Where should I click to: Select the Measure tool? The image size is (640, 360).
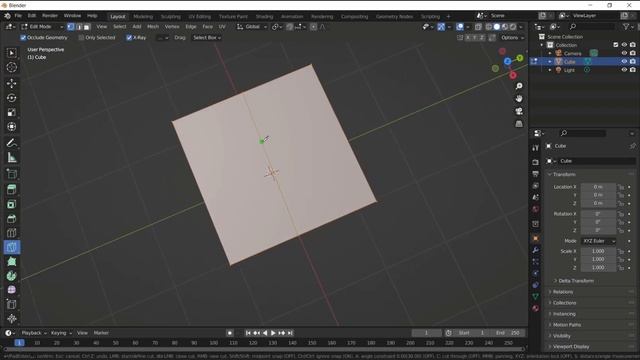coord(11,157)
